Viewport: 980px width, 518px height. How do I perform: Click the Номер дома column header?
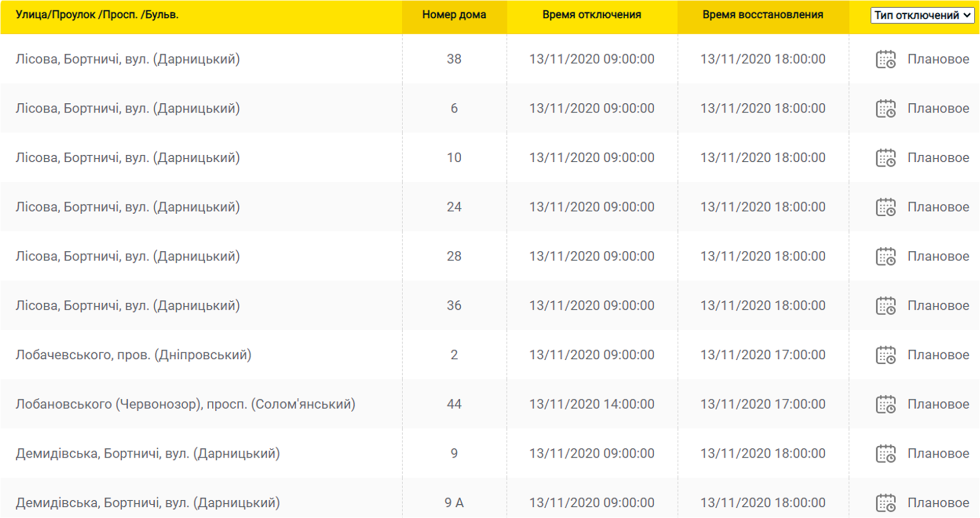454,15
